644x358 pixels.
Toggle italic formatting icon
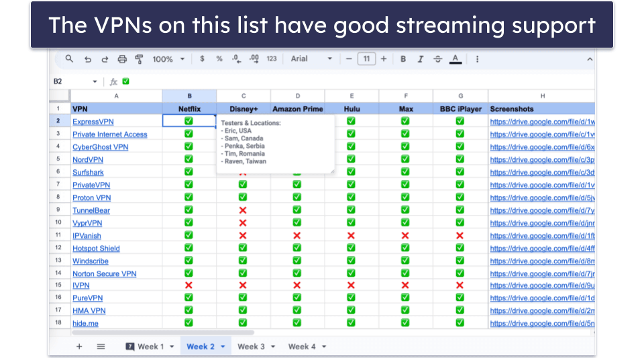[x=420, y=59]
